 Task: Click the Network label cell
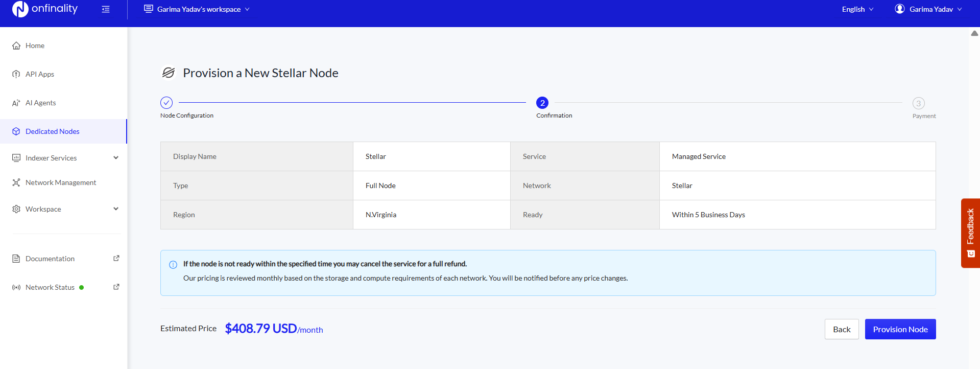(x=585, y=186)
